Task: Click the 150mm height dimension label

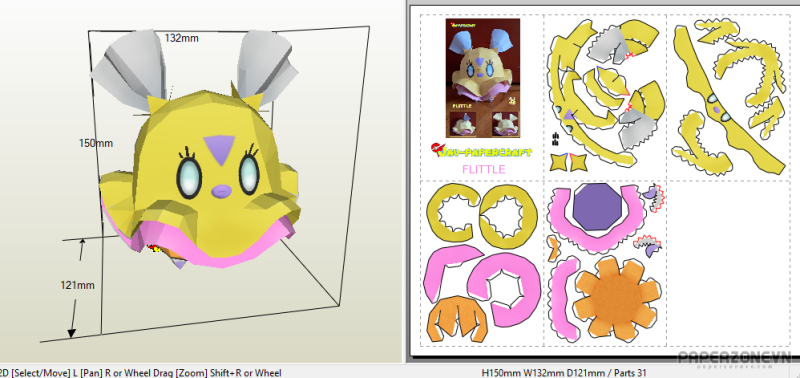Action: tap(95, 143)
